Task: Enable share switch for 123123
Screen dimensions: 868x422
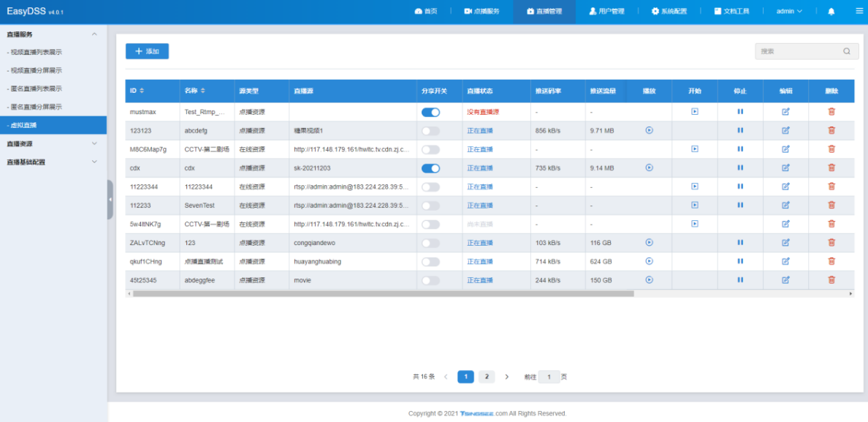Action: 430,131
